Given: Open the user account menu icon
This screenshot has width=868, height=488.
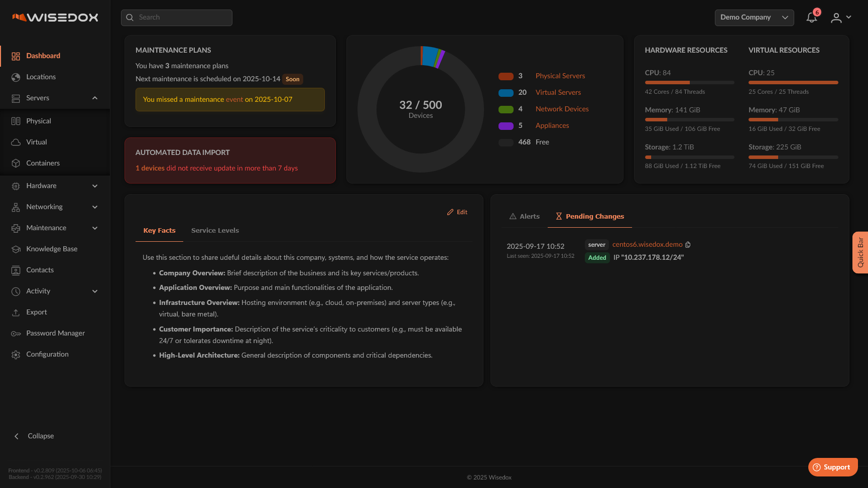Looking at the screenshot, I should click(x=836, y=18).
